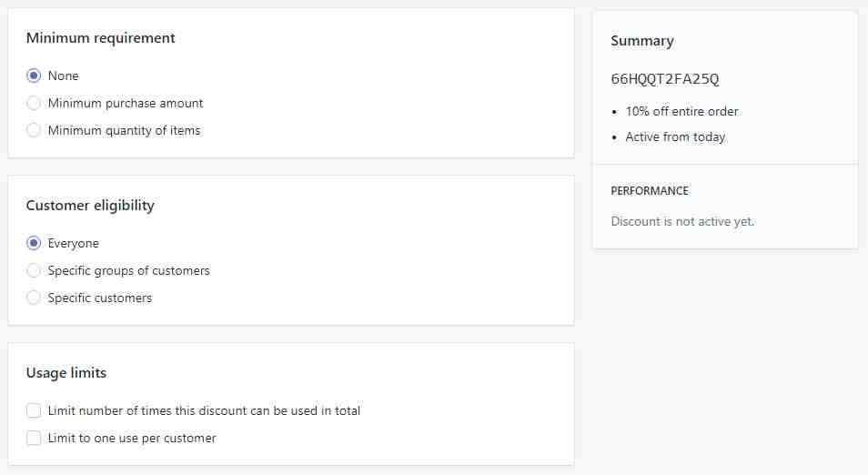Image resolution: width=868 pixels, height=475 pixels.
Task: Select the "Everyone" customer eligibility radio button
Action: tap(34, 244)
